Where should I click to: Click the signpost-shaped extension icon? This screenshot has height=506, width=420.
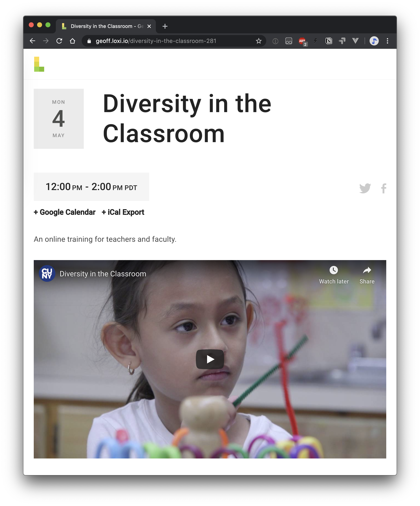(342, 41)
